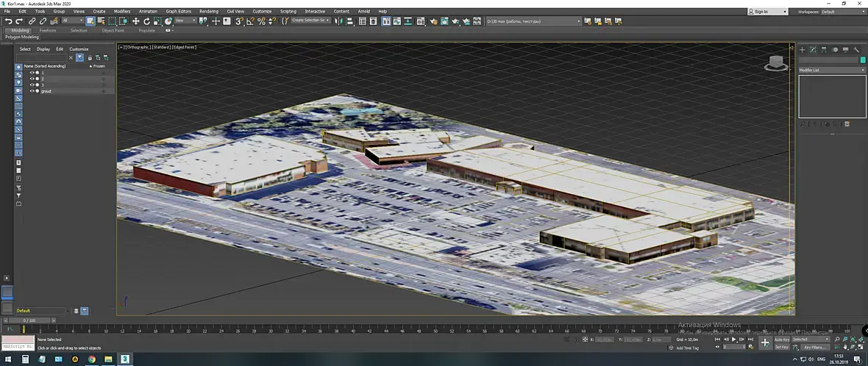
Task: Click the Undo arrow icon
Action: point(8,21)
